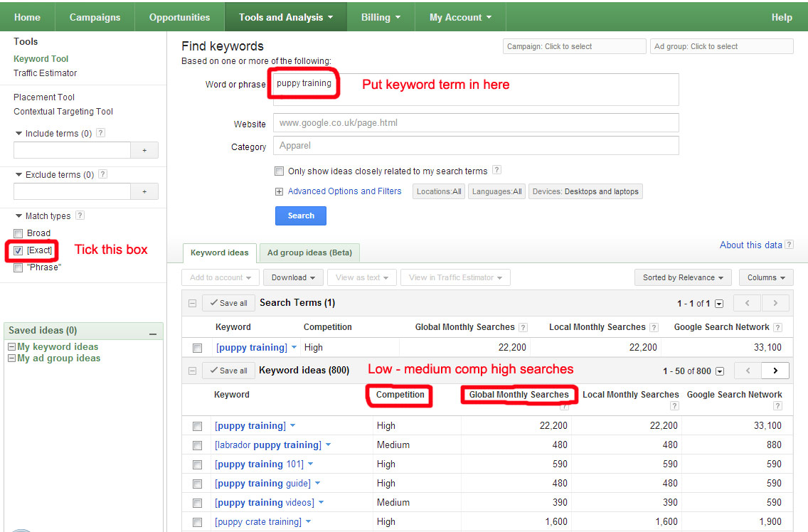Click Campaign: Click to select field
This screenshot has width=808, height=532.
tap(574, 46)
